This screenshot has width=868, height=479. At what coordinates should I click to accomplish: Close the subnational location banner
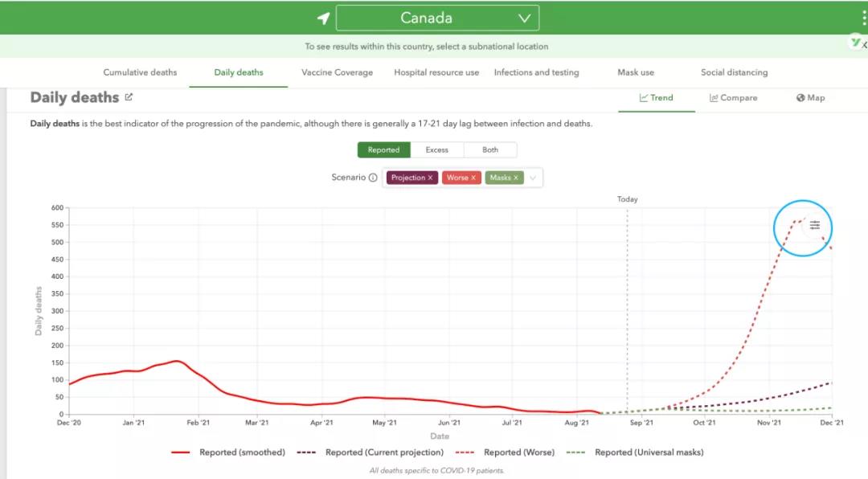[x=864, y=45]
